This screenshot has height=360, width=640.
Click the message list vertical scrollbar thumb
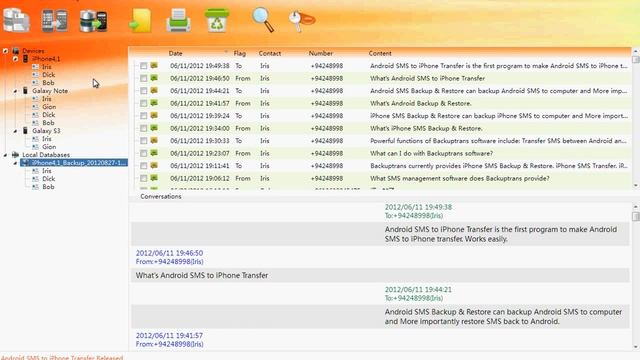[636, 60]
